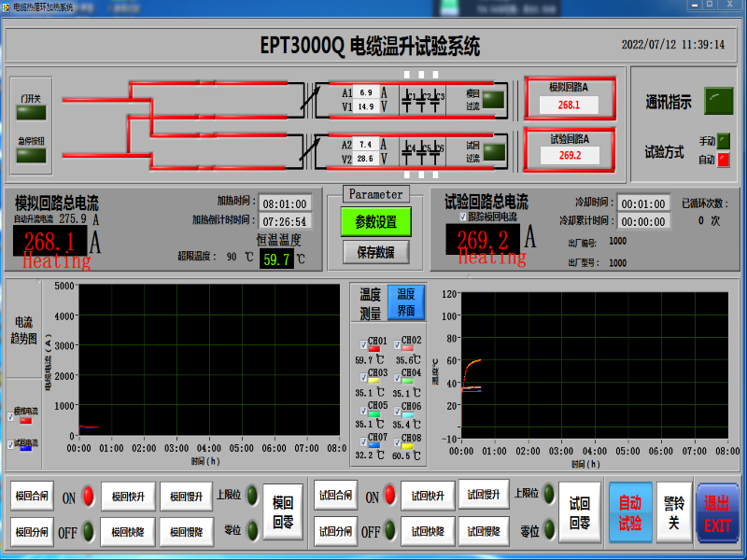Click the 试回慢升 button
Viewport: 747px width, 560px height.
pyautogui.click(x=484, y=495)
